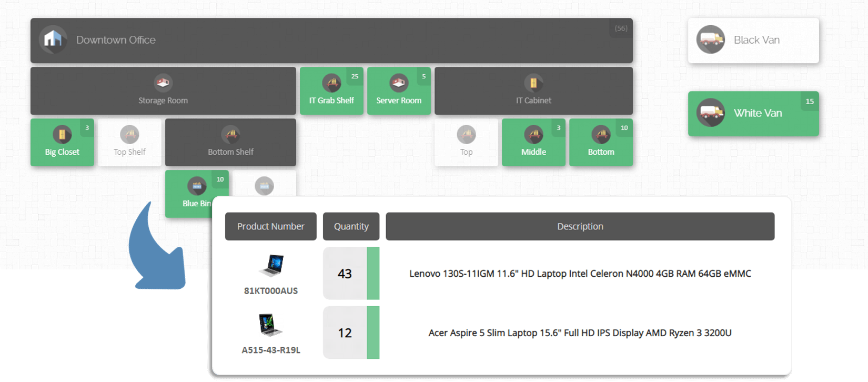Select the Black Van label
Image resolution: width=868 pixels, height=382 pixels.
pos(756,40)
